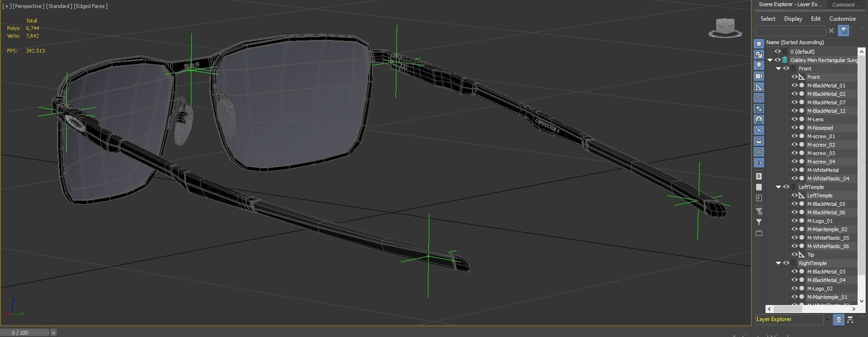Open the Perspective viewport label menu
Viewport: 868px width, 337px height.
[x=29, y=6]
